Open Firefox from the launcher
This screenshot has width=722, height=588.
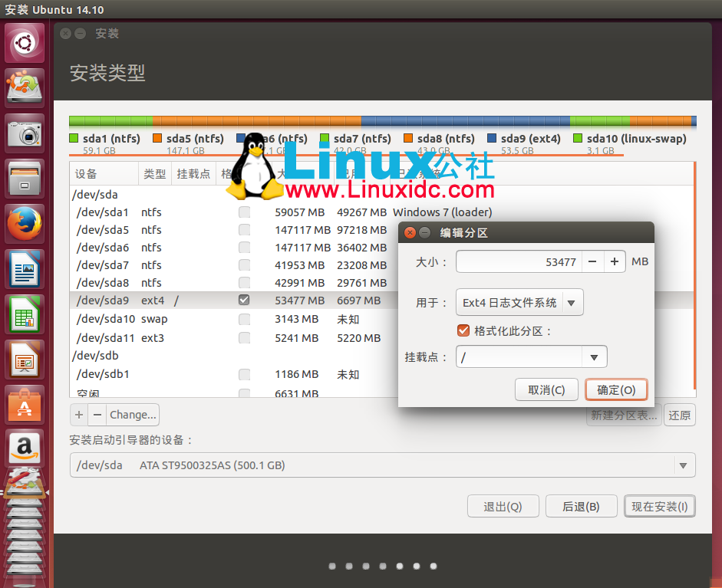pyautogui.click(x=24, y=222)
